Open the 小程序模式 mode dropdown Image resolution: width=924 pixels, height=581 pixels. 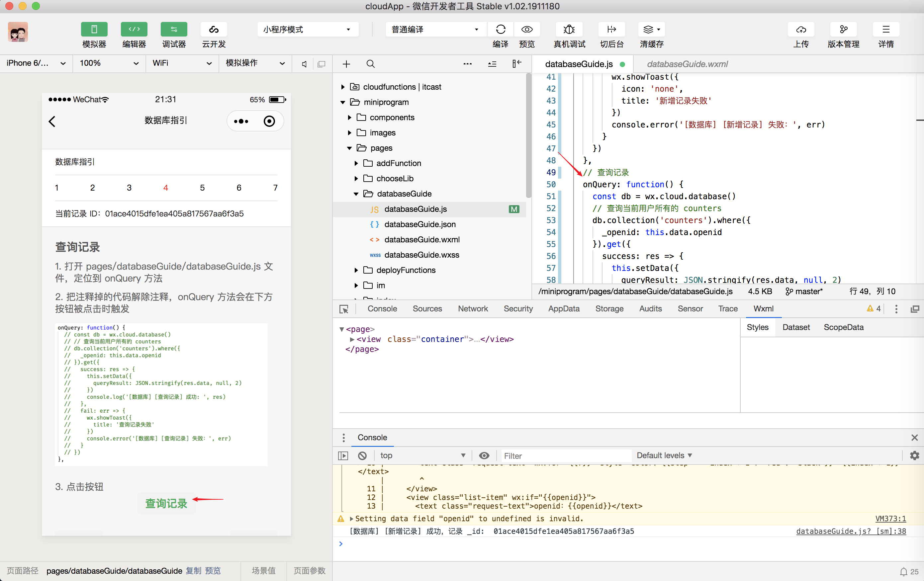pos(308,30)
